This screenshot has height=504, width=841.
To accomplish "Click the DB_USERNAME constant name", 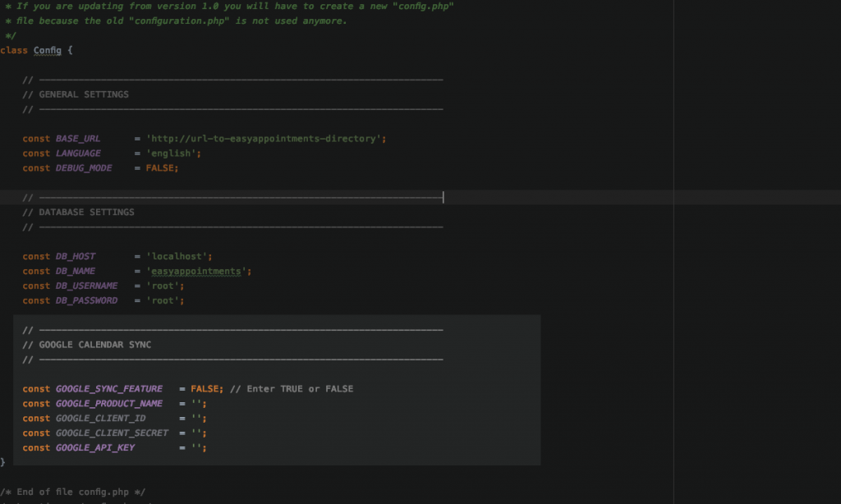I will pyautogui.click(x=86, y=286).
